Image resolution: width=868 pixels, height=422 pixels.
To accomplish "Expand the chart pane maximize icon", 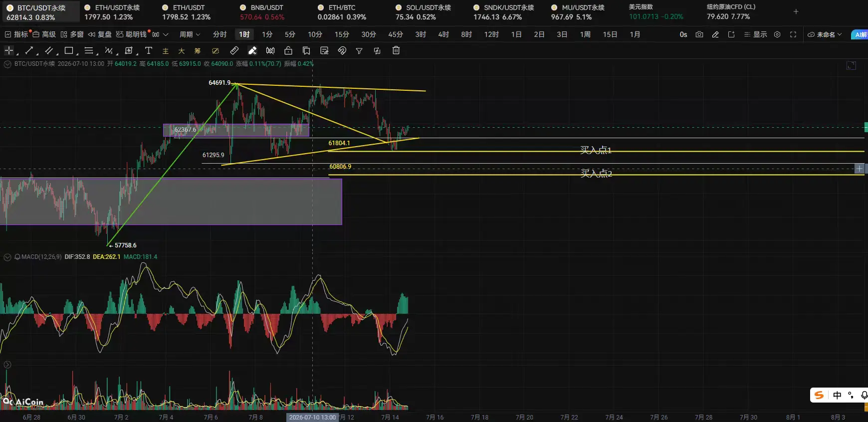I will click(852, 65).
